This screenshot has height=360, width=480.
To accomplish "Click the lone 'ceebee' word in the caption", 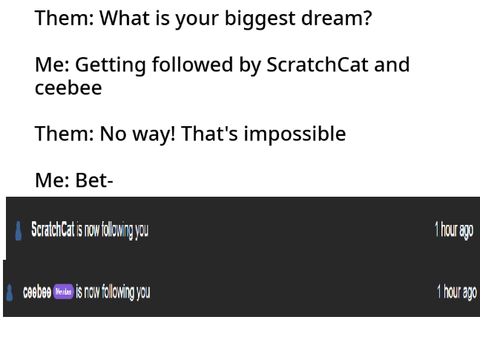I will (68, 88).
